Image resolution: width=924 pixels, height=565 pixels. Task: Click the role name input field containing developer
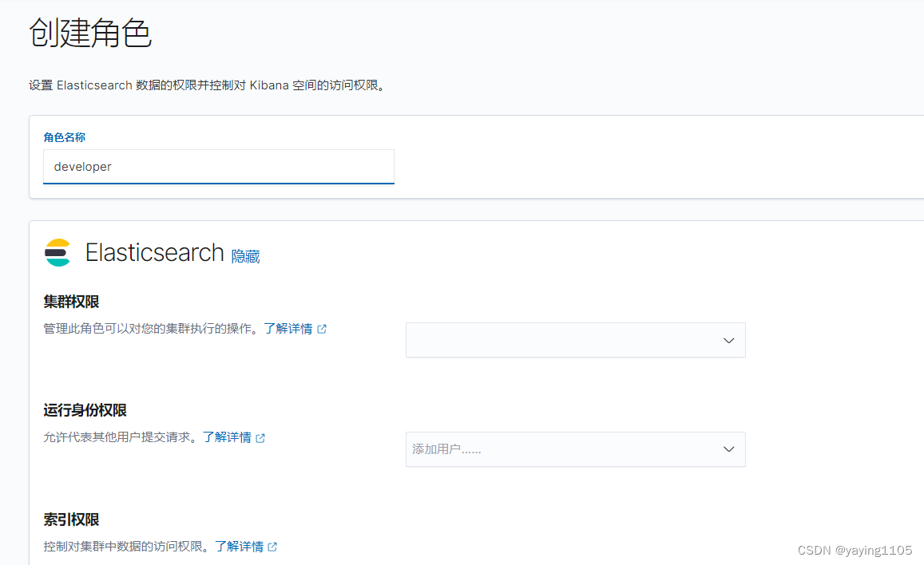click(x=219, y=167)
